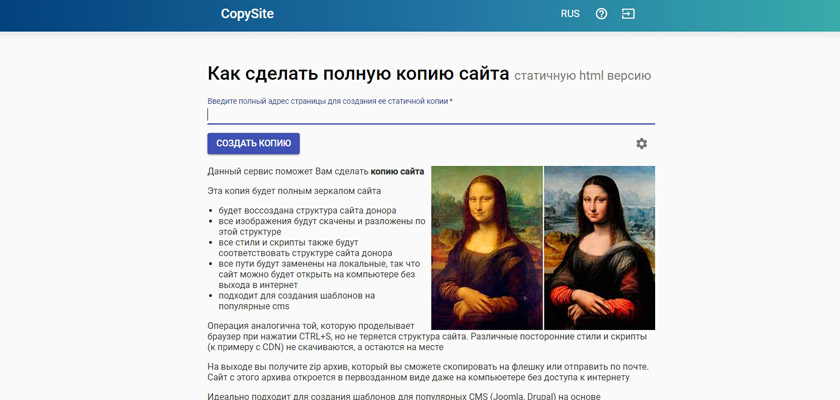
Task: Click bold text 'копию сайта'
Action: [397, 171]
